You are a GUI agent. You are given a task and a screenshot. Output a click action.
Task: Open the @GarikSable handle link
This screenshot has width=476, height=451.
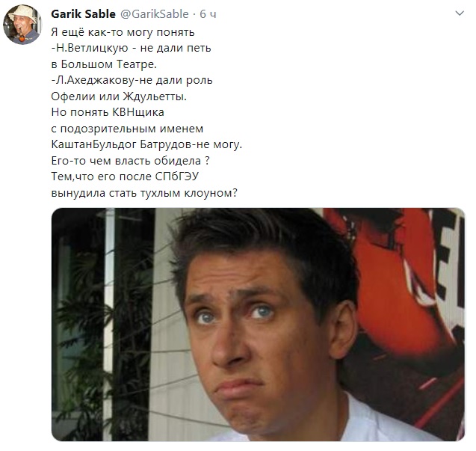155,14
